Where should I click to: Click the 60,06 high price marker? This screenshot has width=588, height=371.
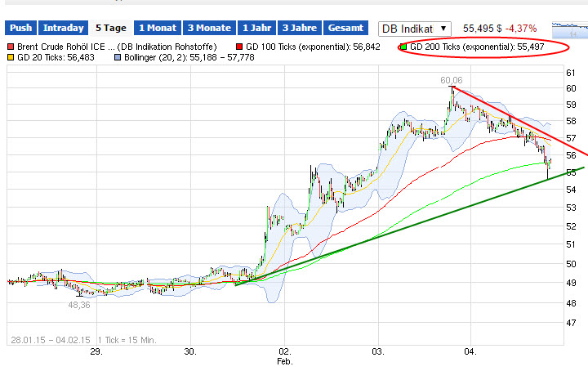[x=452, y=80]
